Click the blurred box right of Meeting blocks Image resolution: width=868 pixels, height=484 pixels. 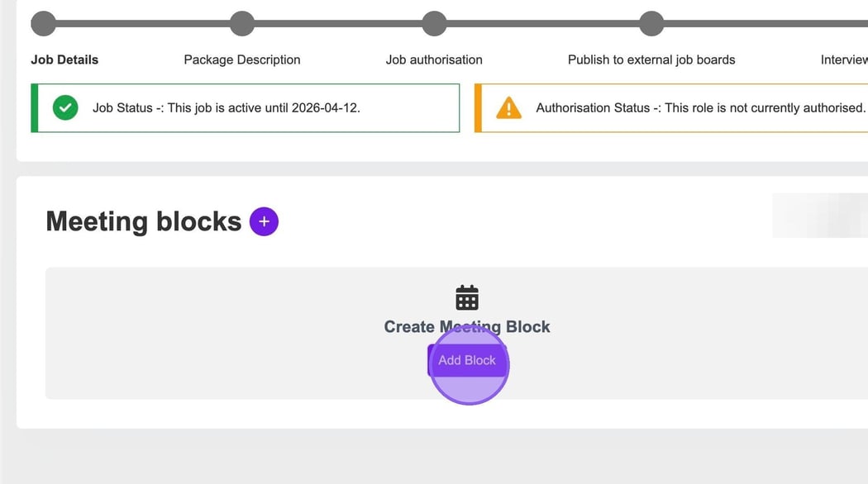pyautogui.click(x=819, y=216)
